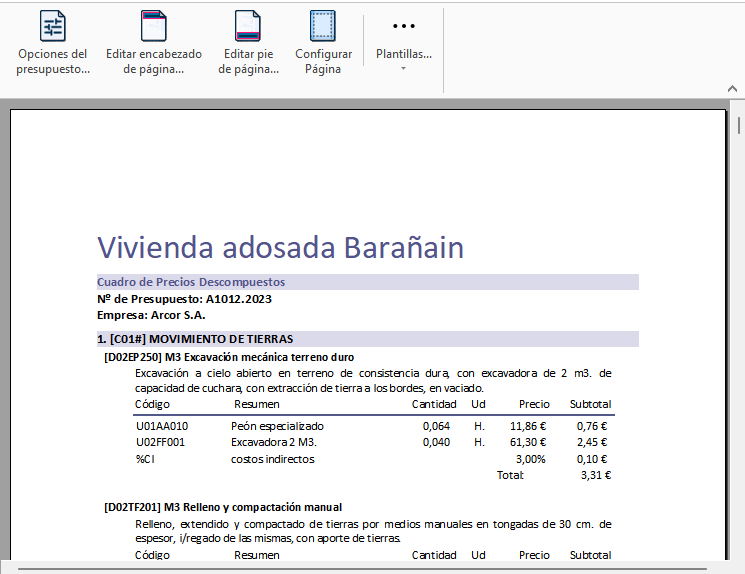The width and height of the screenshot is (745, 574).
Task: Open Configurar Página dialog
Action: [323, 43]
